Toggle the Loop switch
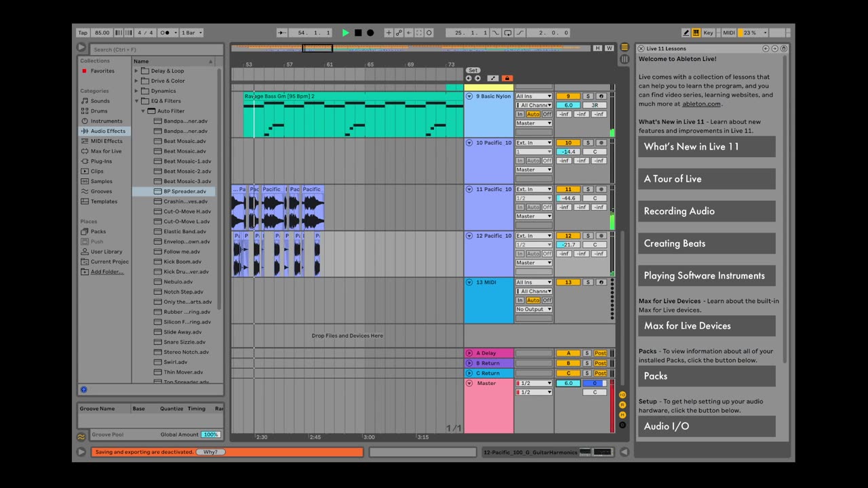 tap(508, 33)
